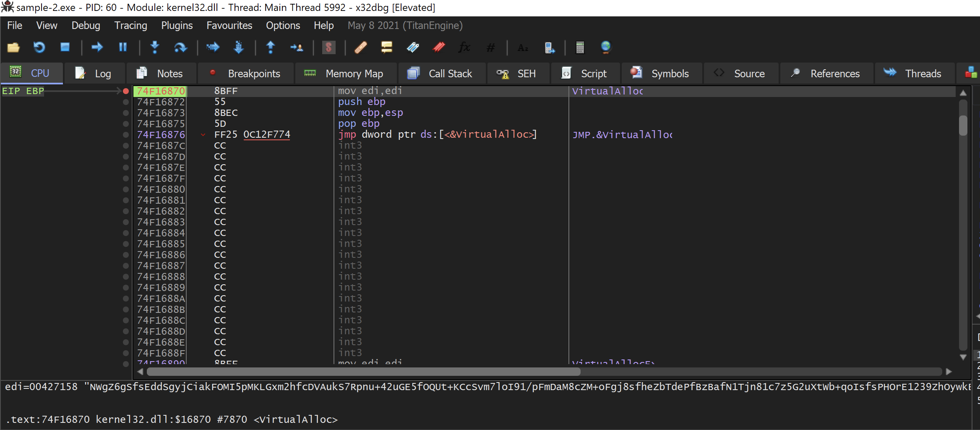Viewport: 980px width, 430px height.
Task: Pause execution with the pause icon
Action: click(x=123, y=47)
